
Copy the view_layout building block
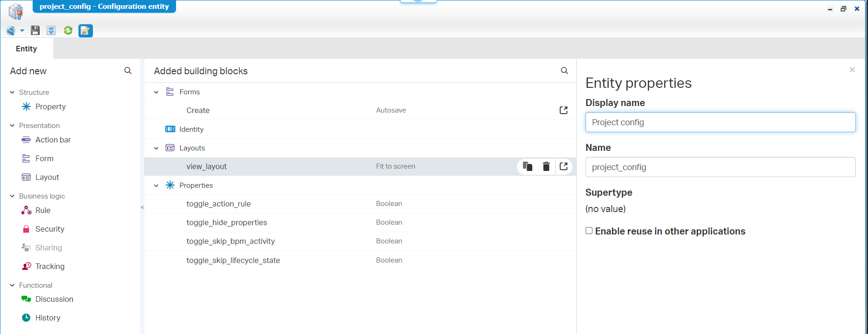528,166
